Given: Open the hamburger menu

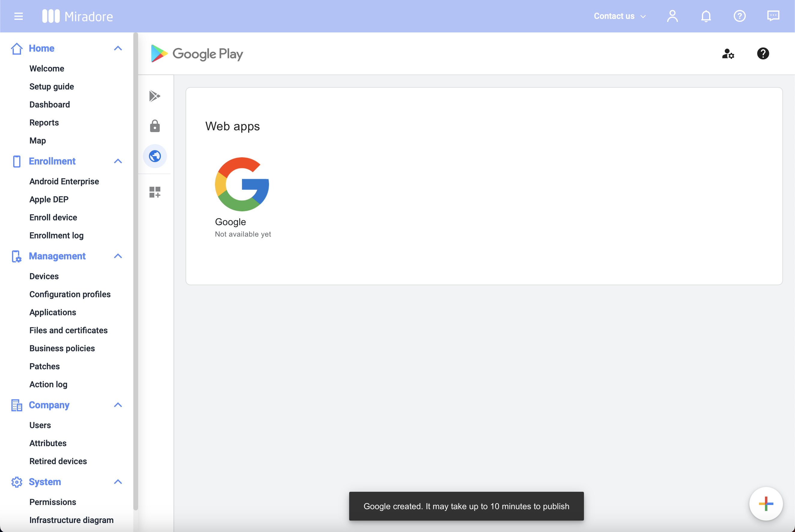Looking at the screenshot, I should 18,16.
